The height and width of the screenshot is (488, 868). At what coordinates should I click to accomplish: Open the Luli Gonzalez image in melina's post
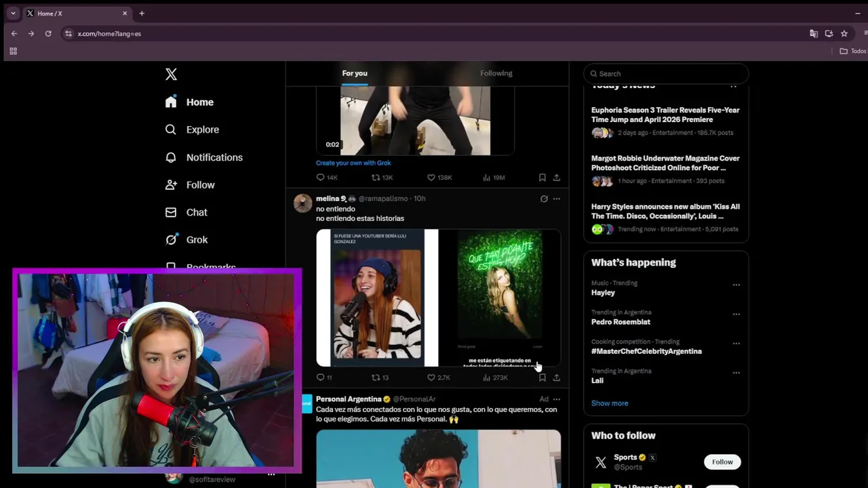point(377,298)
